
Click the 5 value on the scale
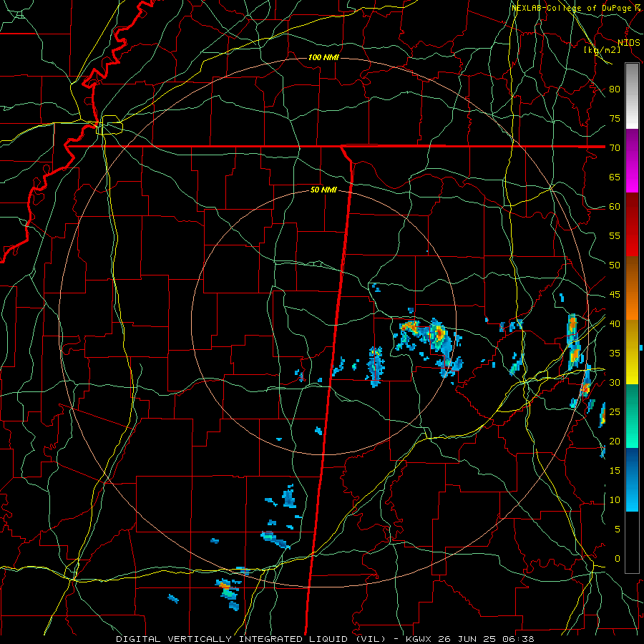618,529
